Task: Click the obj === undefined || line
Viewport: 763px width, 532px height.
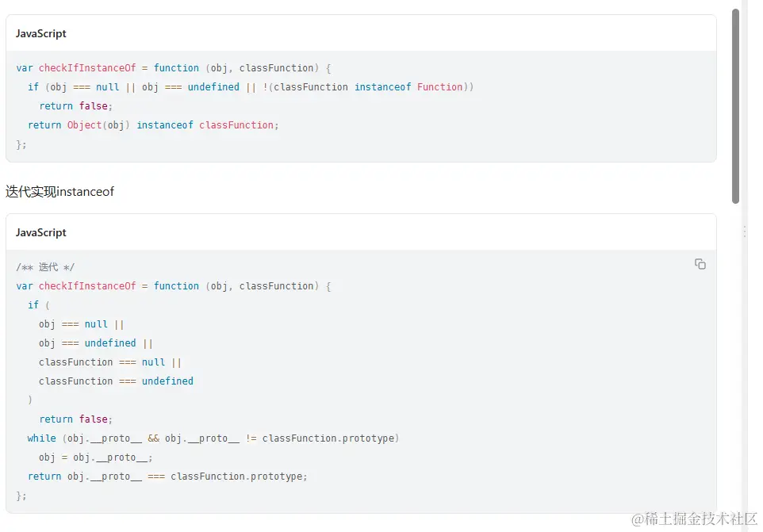Action: pos(95,343)
